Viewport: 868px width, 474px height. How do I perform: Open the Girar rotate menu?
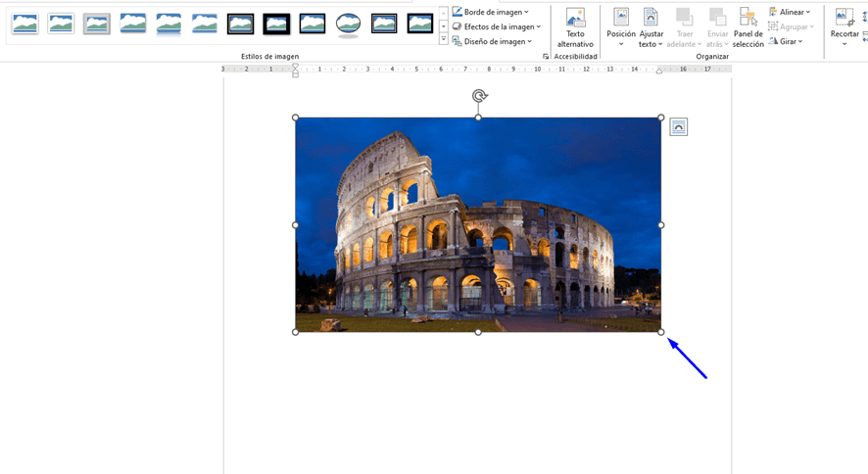pos(786,41)
